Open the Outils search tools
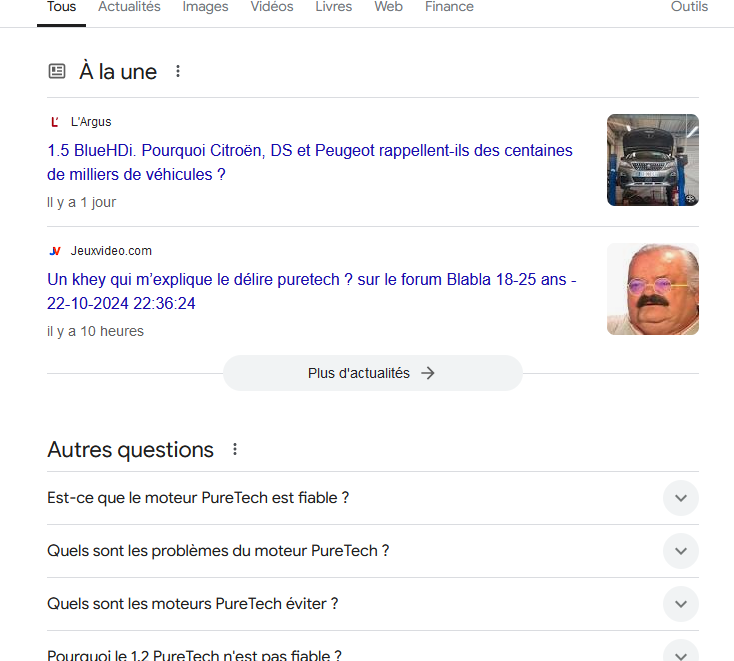This screenshot has width=734, height=661. tap(689, 7)
